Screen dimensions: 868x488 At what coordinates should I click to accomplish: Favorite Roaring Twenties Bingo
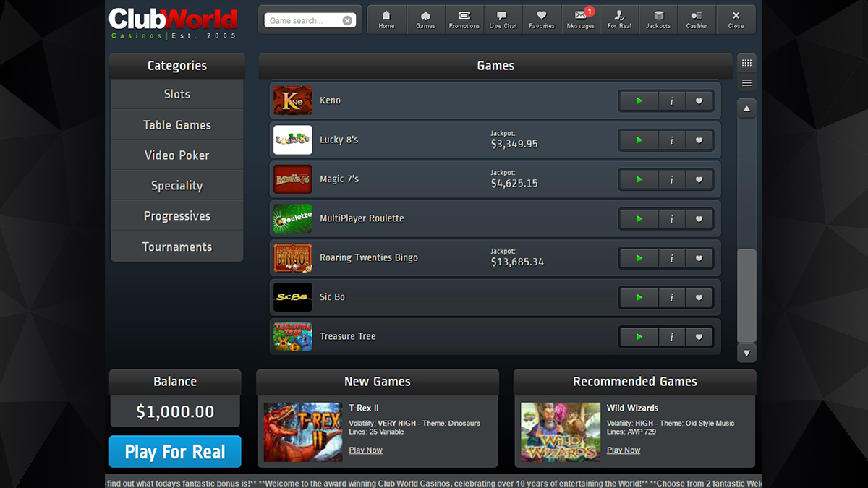pos(699,258)
